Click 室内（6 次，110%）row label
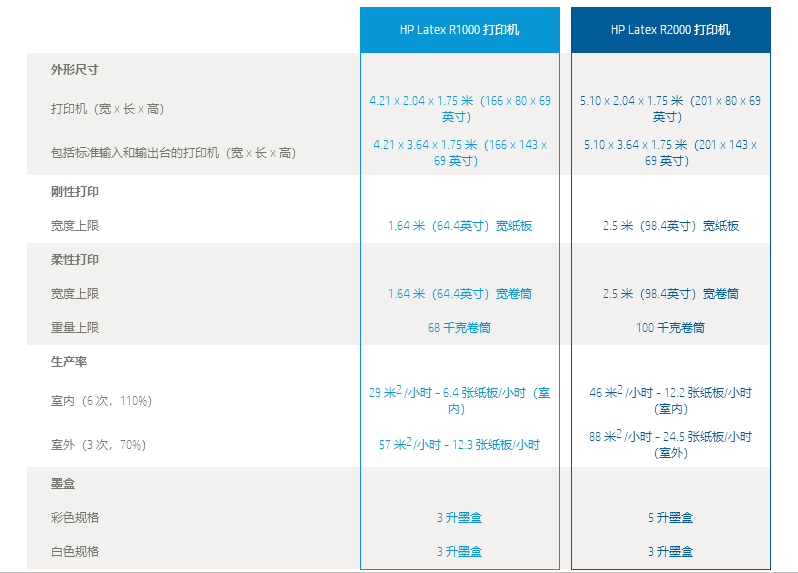 101,401
